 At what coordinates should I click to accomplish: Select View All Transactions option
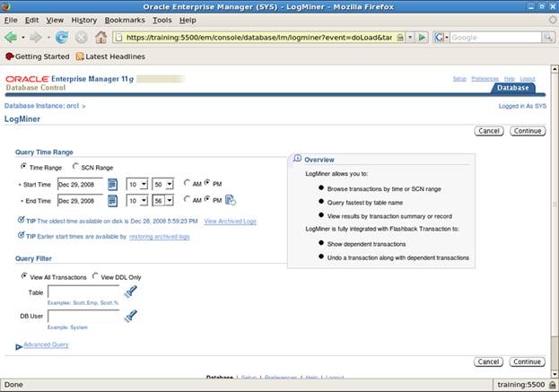click(24, 275)
